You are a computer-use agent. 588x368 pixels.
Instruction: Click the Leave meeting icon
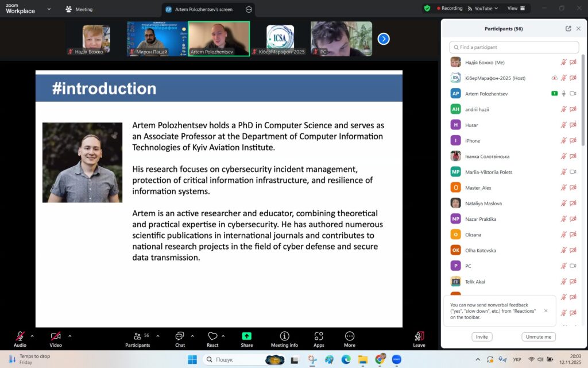[x=419, y=336]
